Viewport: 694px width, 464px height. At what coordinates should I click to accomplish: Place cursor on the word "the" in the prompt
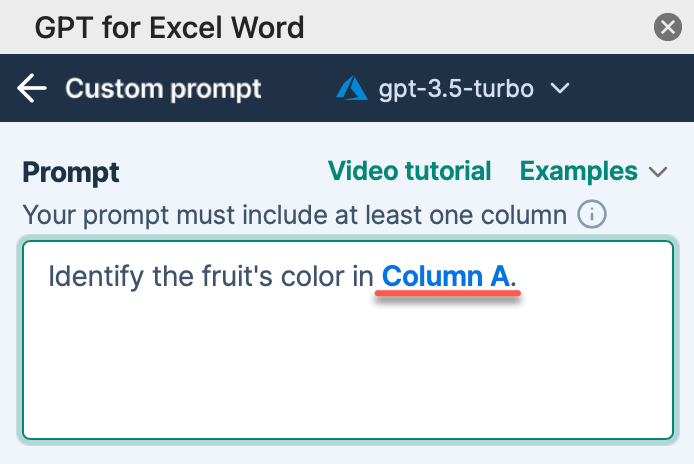coord(159,275)
